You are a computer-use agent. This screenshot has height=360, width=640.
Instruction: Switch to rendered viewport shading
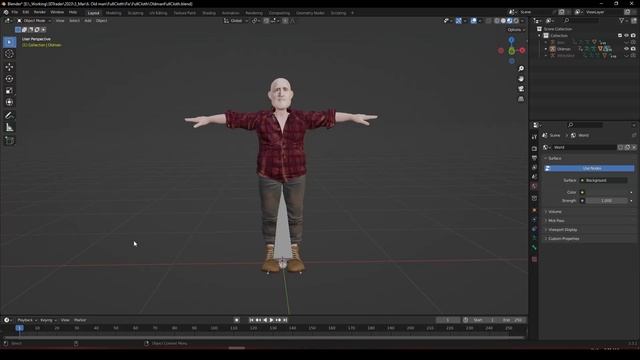[x=516, y=20]
